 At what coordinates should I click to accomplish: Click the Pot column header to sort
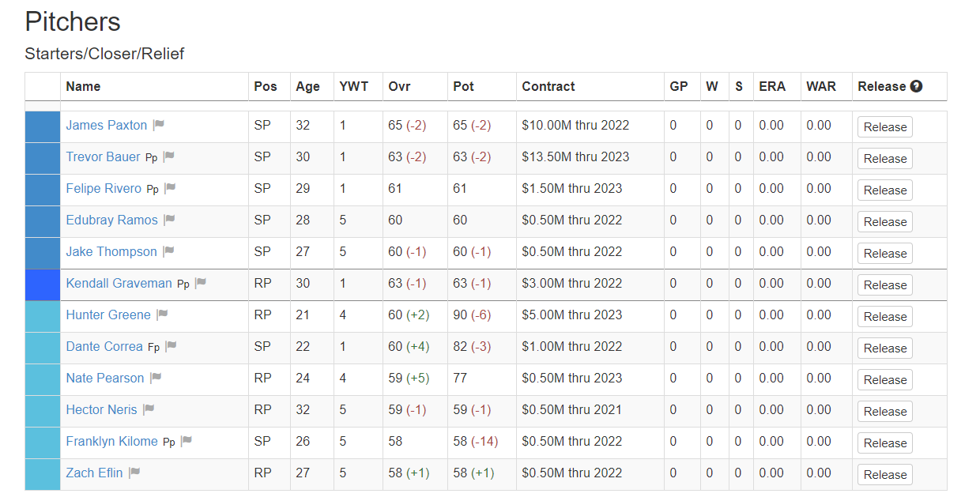pyautogui.click(x=463, y=86)
